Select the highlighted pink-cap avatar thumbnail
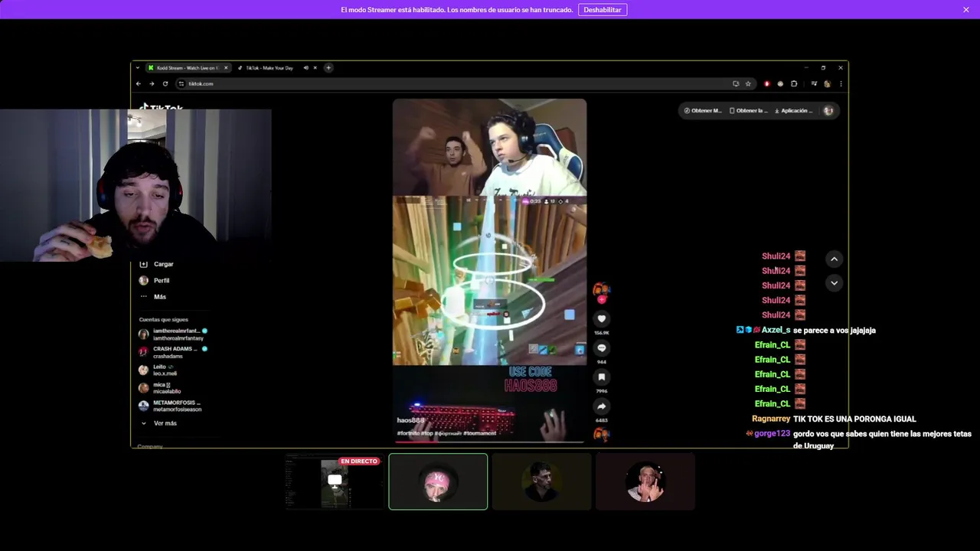 [x=438, y=481]
